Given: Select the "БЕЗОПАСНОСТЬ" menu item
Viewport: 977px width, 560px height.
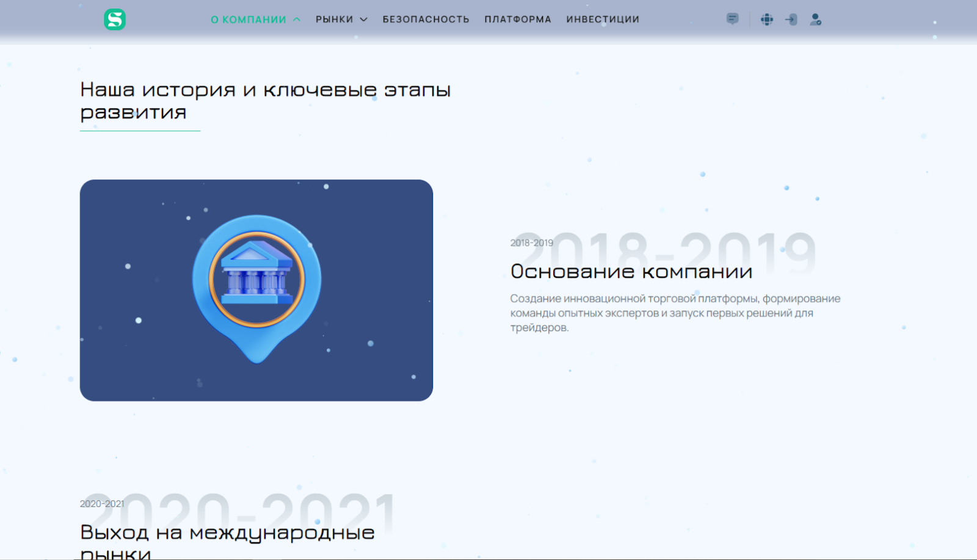Looking at the screenshot, I should coord(426,19).
